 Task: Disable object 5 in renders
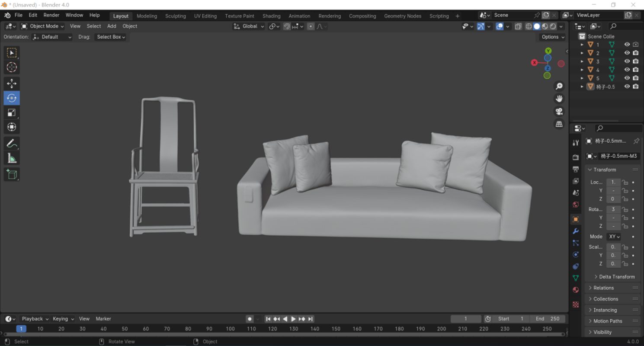tap(635, 78)
